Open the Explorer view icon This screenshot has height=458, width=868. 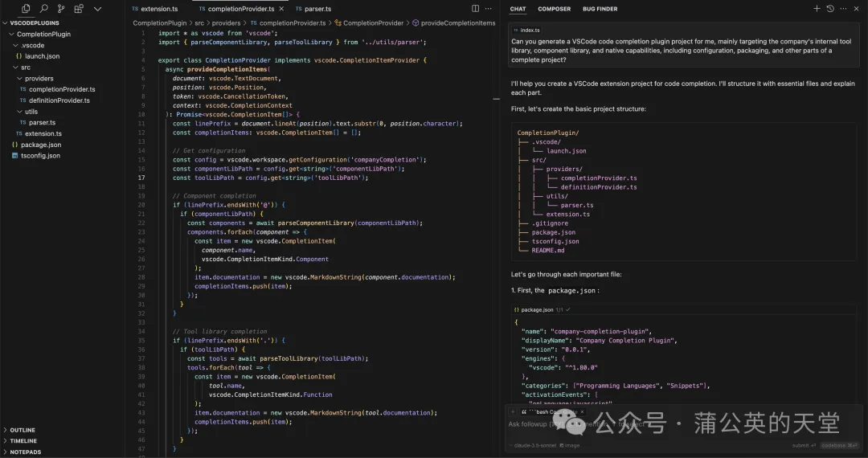(x=26, y=8)
